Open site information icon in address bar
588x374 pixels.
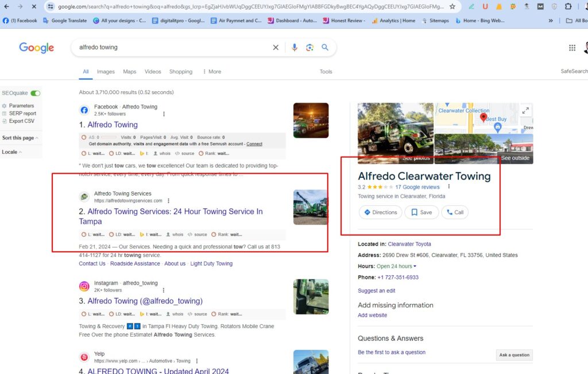[x=51, y=6]
